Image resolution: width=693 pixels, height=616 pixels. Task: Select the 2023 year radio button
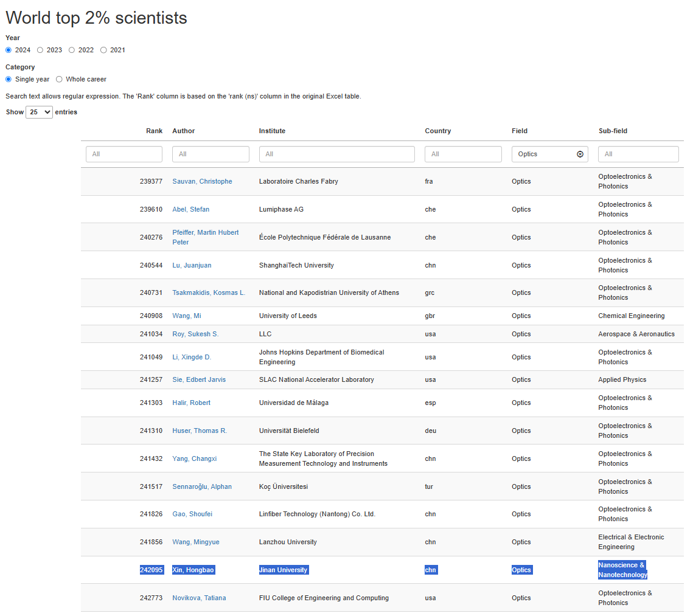(x=40, y=50)
